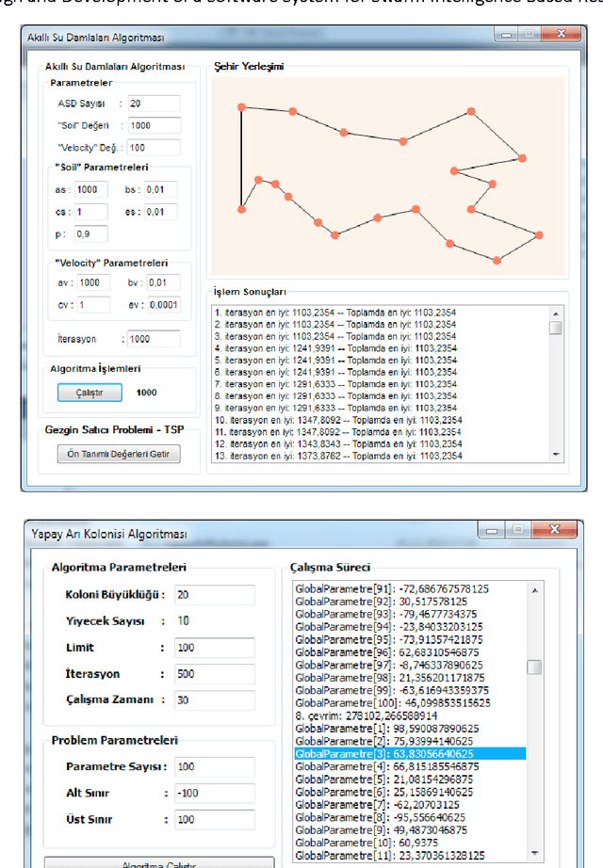
Task: Click the "Velocity" Değ. input field
Action: tap(154, 148)
